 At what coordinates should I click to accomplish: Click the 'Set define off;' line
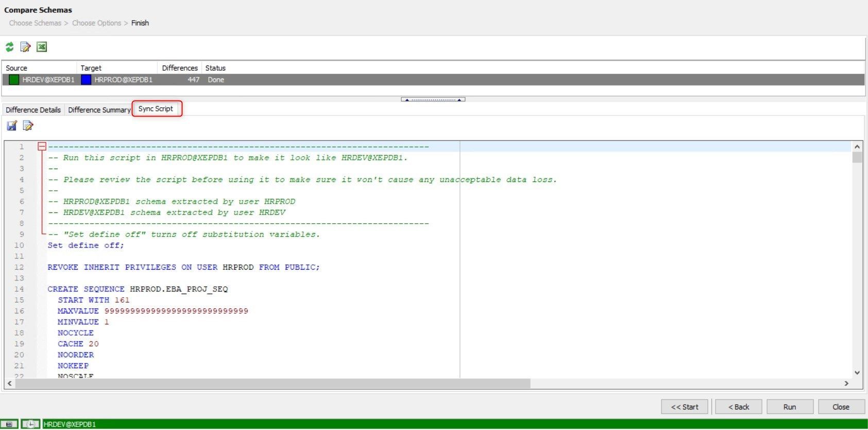[x=86, y=245]
